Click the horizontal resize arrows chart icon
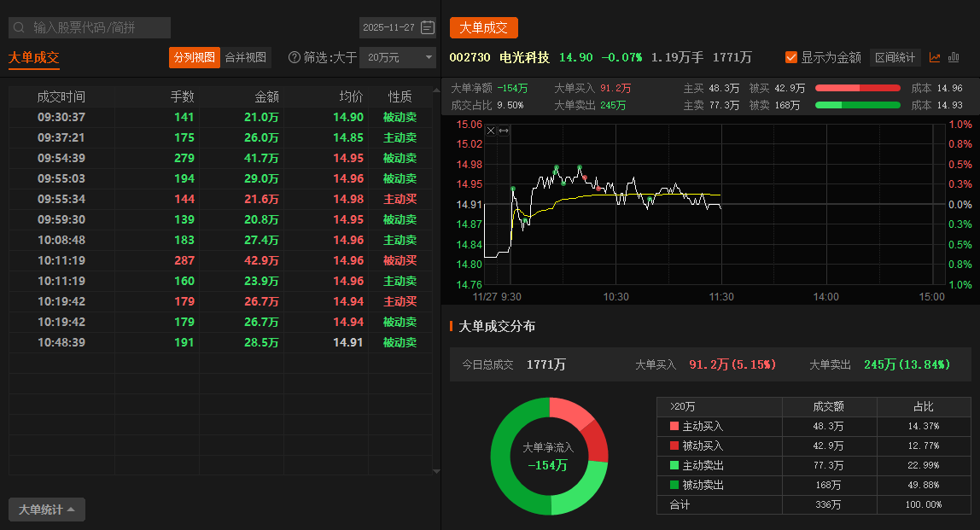The height and width of the screenshot is (530, 980). click(504, 131)
